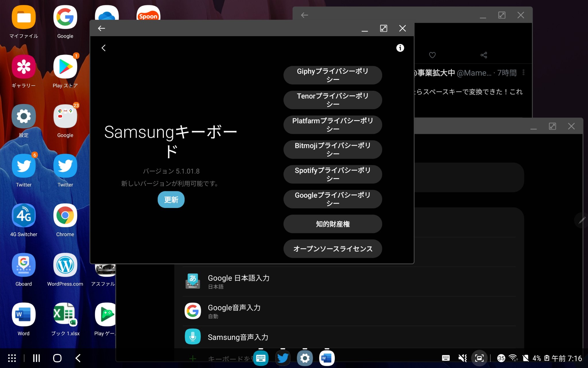Go back using the in-app chevron in Samsungキーボード
This screenshot has height=368, width=588.
click(x=104, y=48)
